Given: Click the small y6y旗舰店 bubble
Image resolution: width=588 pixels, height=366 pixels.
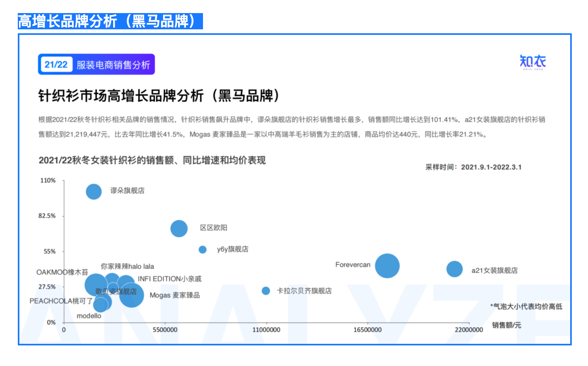Looking at the screenshot, I should (203, 250).
